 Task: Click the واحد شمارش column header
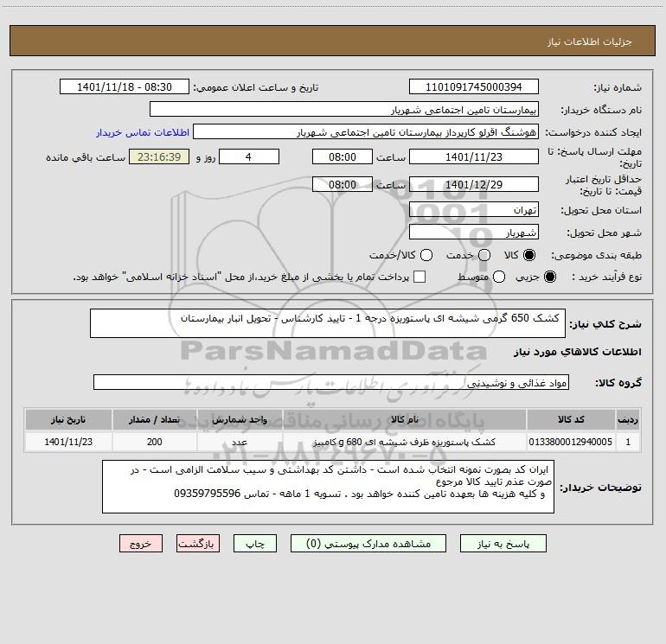240,419
